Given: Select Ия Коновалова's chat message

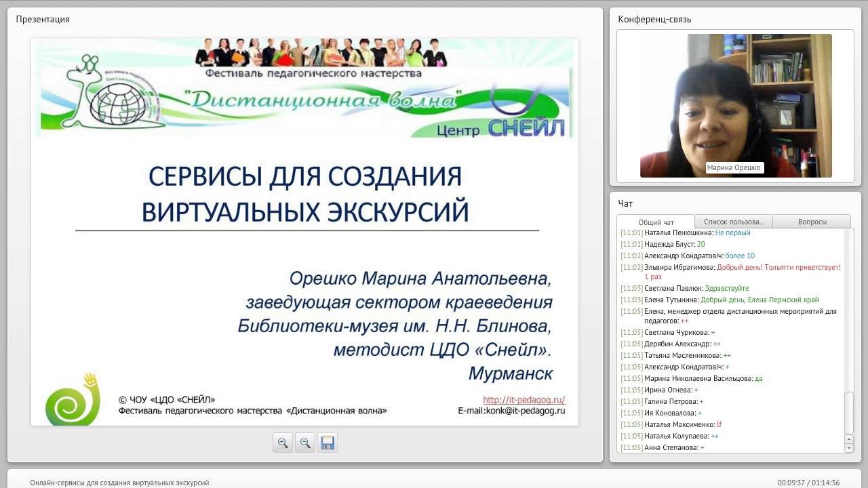Looking at the screenshot, I should click(660, 413).
